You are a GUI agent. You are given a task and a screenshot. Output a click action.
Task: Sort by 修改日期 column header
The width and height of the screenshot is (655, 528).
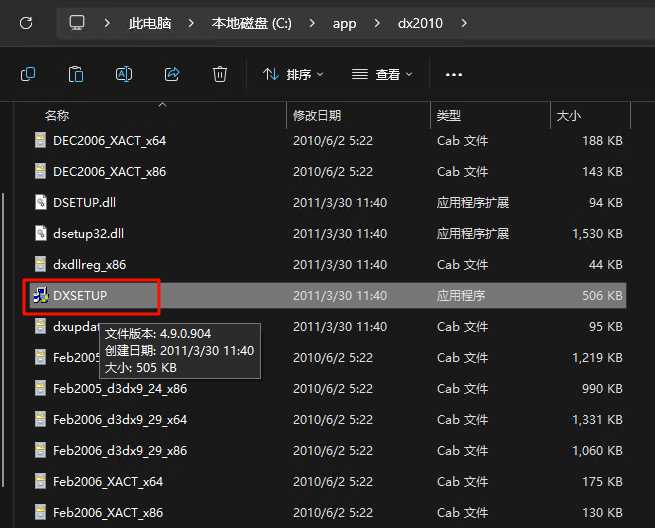click(x=317, y=115)
